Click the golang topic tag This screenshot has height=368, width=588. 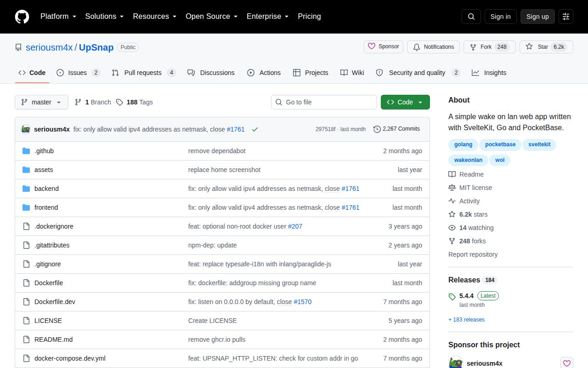click(x=463, y=144)
